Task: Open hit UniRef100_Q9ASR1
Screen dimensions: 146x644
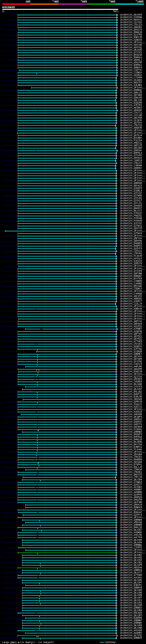Action: coord(131,27)
